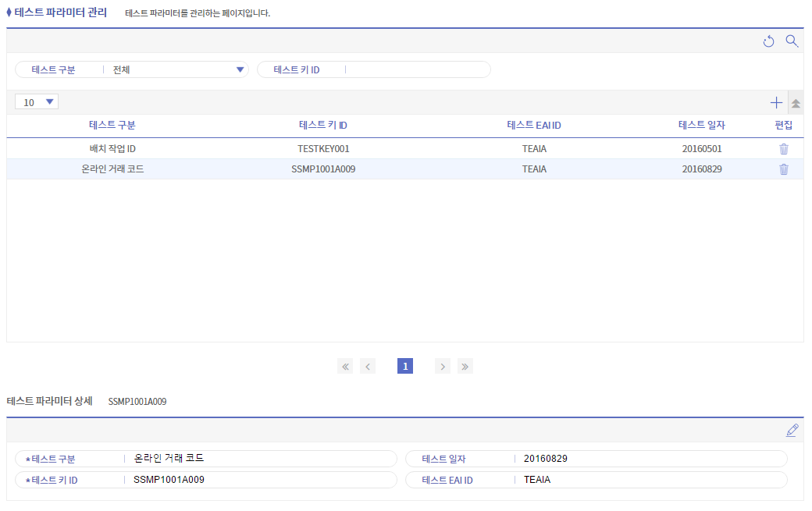The width and height of the screenshot is (812, 511).
Task: Sort by 테스트 EAI ID column header
Action: (534, 125)
